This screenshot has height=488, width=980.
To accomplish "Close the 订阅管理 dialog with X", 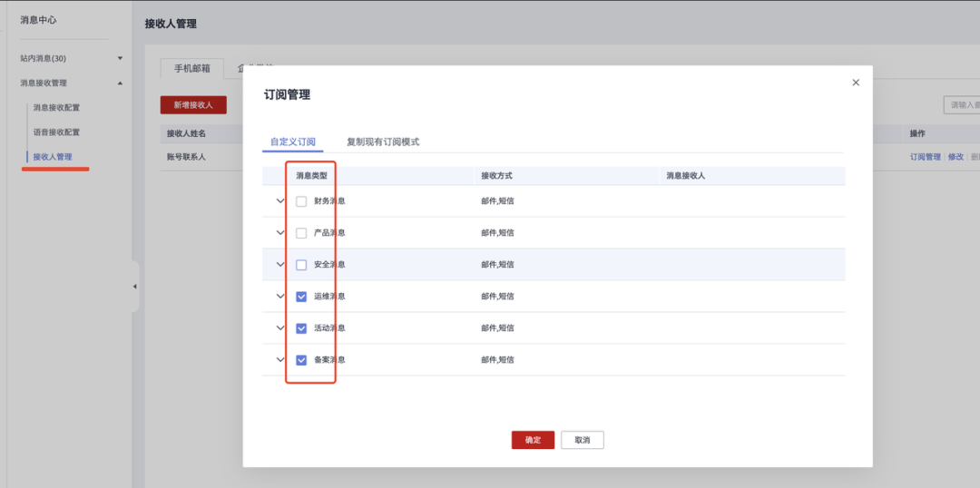I will point(856,83).
